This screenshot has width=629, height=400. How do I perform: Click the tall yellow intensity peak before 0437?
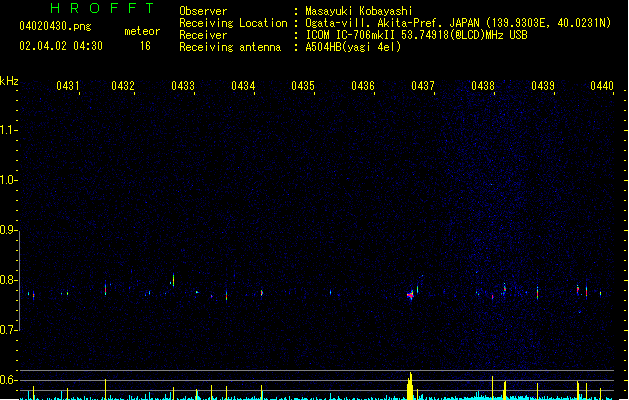pos(410,386)
